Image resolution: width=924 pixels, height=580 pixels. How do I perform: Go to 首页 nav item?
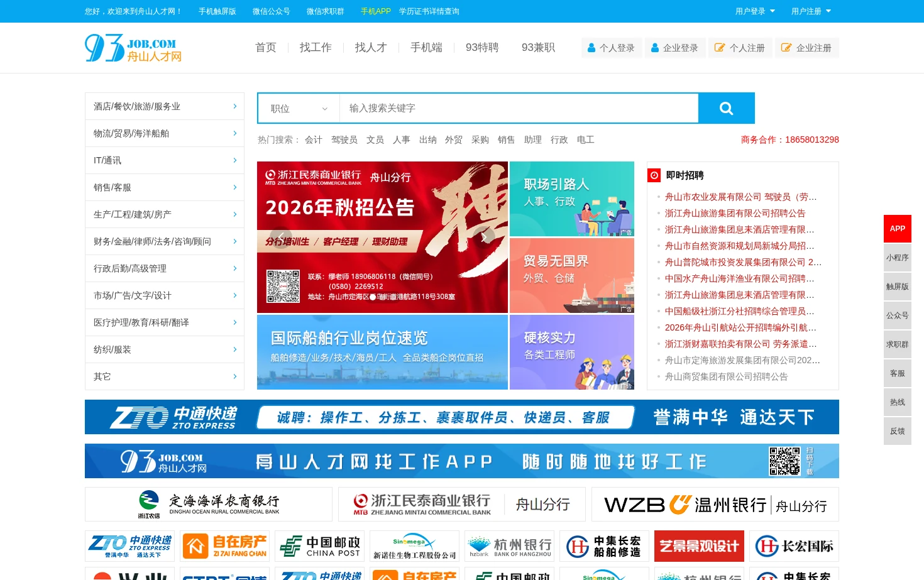click(x=266, y=47)
